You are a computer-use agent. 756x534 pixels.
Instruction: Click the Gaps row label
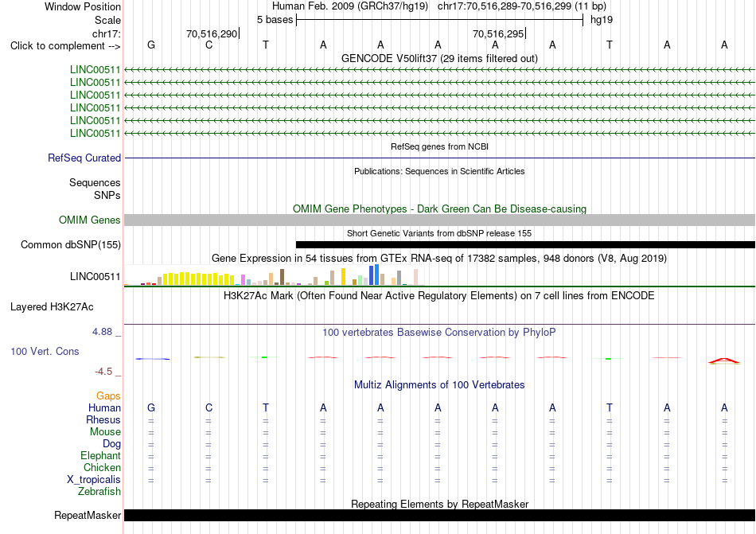(108, 396)
